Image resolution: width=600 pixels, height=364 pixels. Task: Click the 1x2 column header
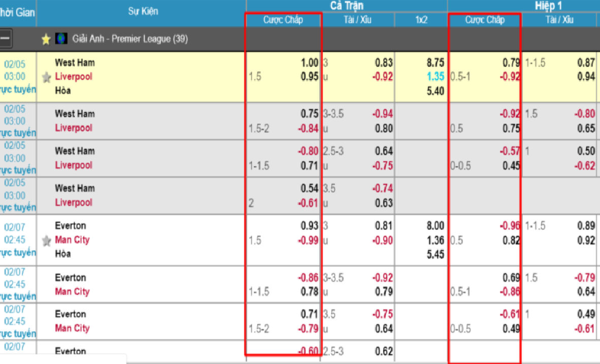421,20
